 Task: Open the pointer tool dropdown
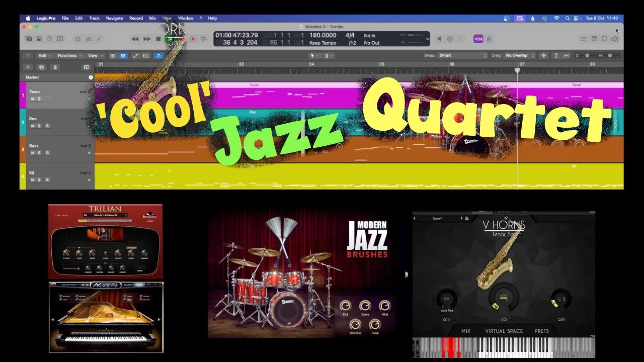click(x=314, y=55)
